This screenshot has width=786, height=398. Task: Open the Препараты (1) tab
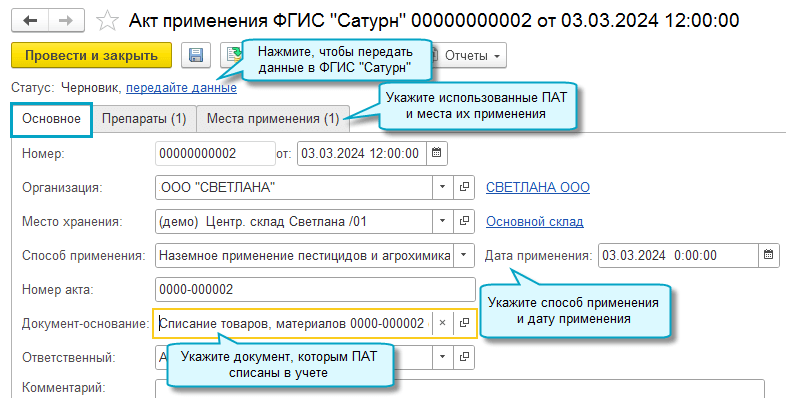[144, 119]
